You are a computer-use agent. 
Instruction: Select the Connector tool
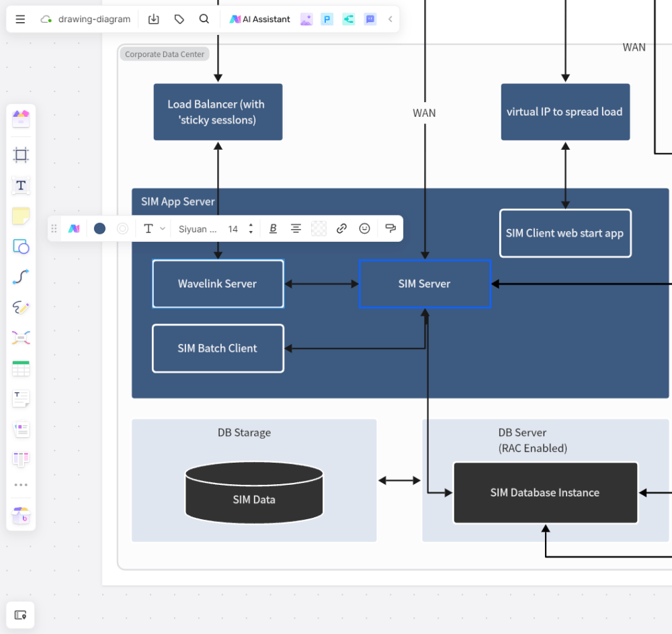pos(21,276)
